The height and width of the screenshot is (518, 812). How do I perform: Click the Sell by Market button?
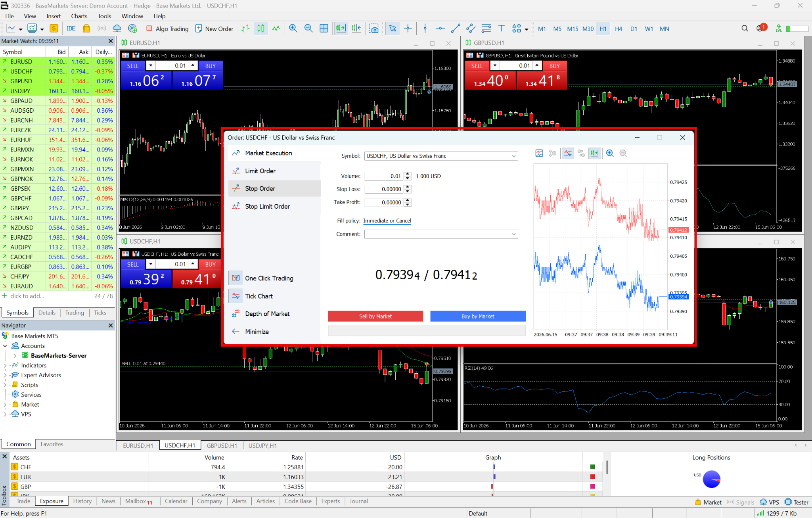pos(375,317)
